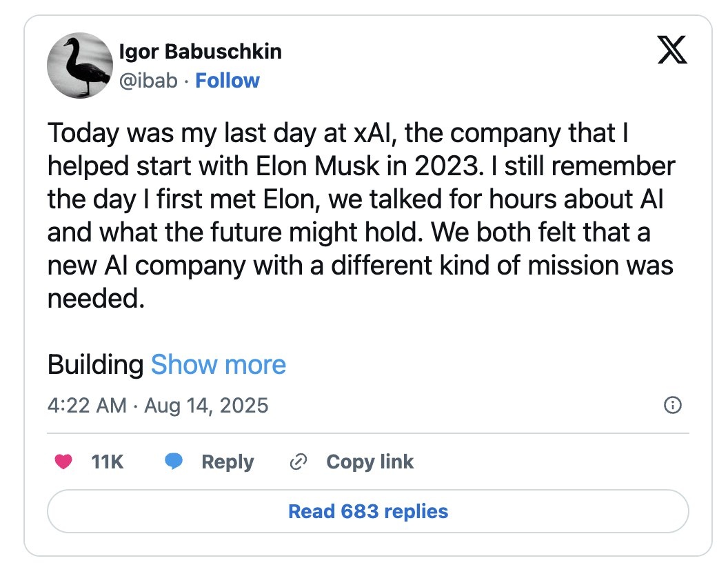The width and height of the screenshot is (728, 574).
Task: Open the X logo link
Action: coord(672,50)
